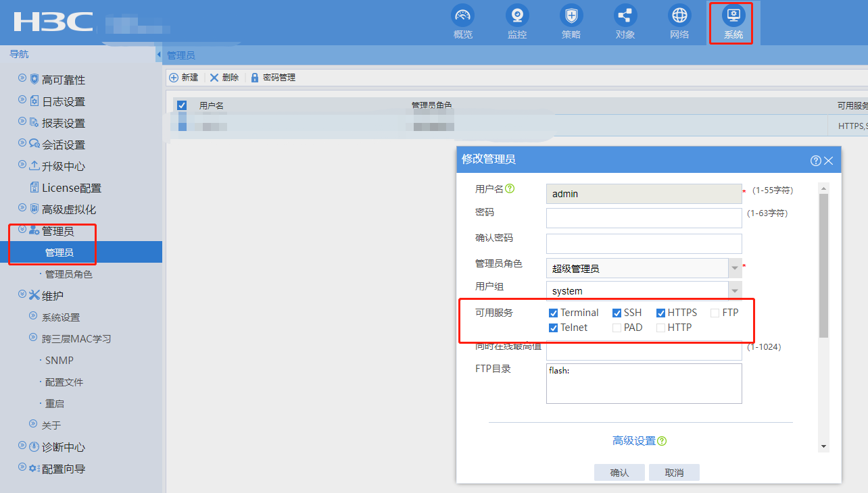
Task: Enable the HTTP service checkbox
Action: (661, 328)
